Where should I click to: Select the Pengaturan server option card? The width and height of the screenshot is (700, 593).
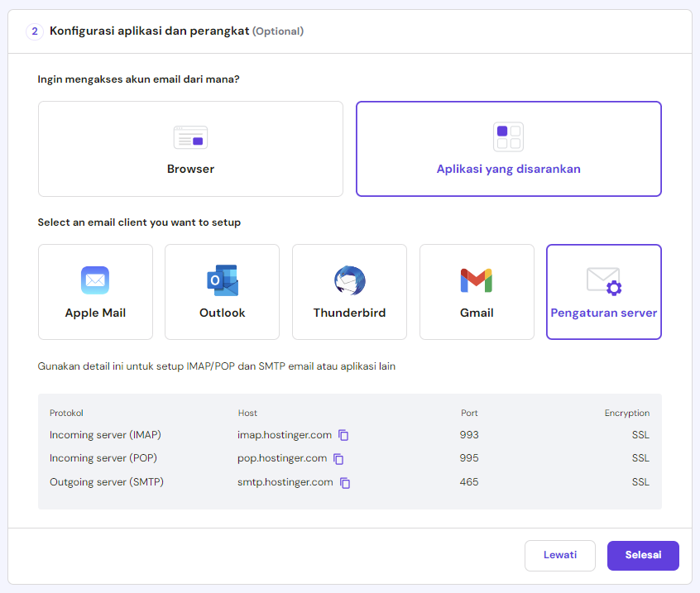603,292
